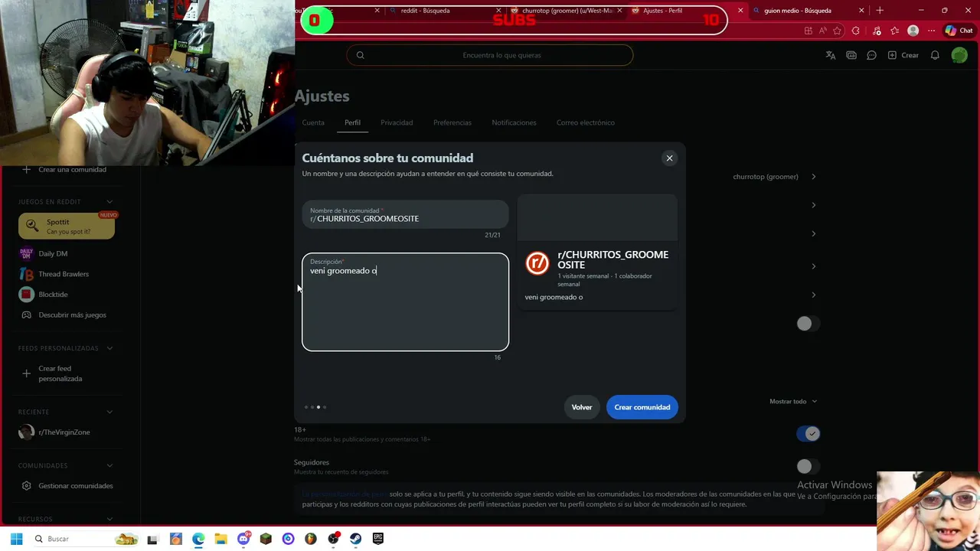Click Crear feed personalizada
Viewport: 980px width, 551px height.
point(60,373)
